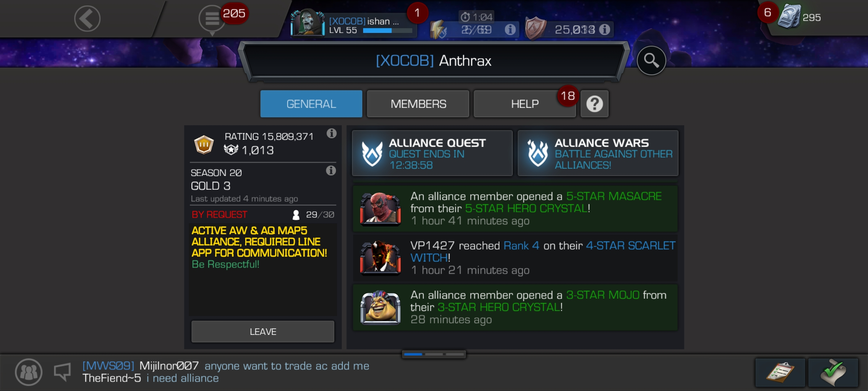Show Season 20 info icon
The height and width of the screenshot is (391, 868).
tap(331, 171)
